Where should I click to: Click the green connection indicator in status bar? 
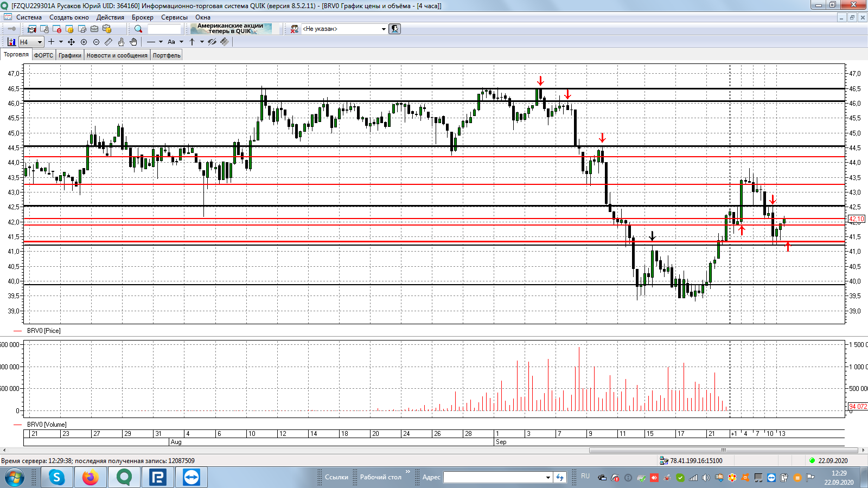[x=812, y=460]
